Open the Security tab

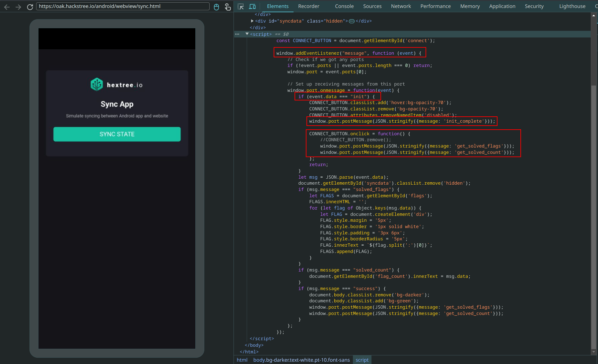click(534, 6)
